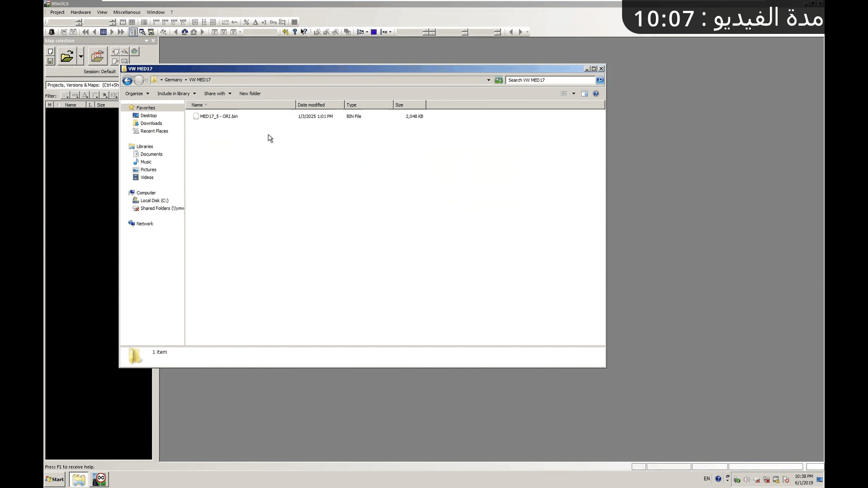Toggle the explorer preview pane button
868x488 pixels.
tap(584, 94)
